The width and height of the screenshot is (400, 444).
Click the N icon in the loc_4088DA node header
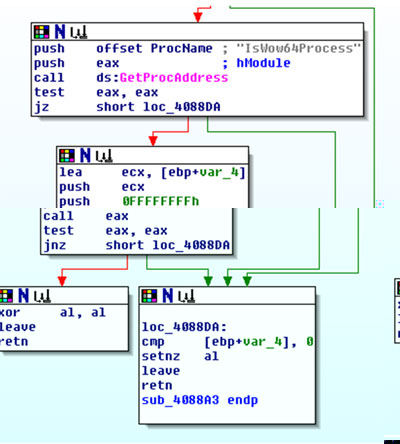tap(168, 296)
